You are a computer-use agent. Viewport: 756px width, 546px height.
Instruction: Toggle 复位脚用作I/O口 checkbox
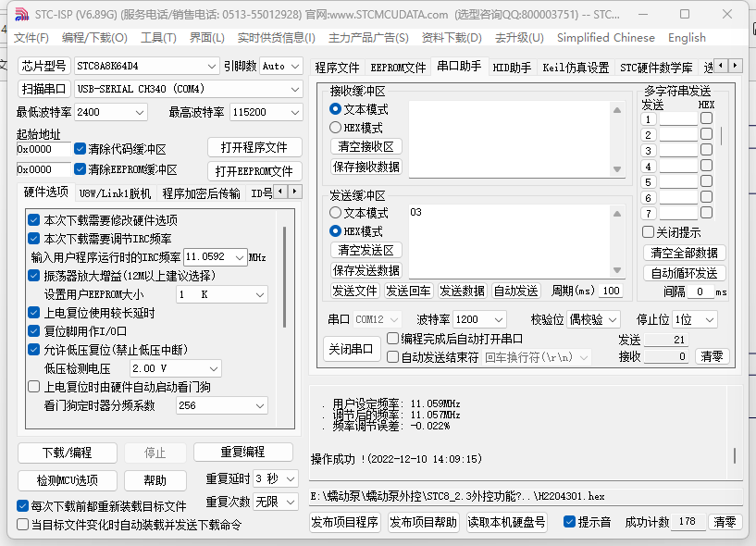pyautogui.click(x=33, y=331)
